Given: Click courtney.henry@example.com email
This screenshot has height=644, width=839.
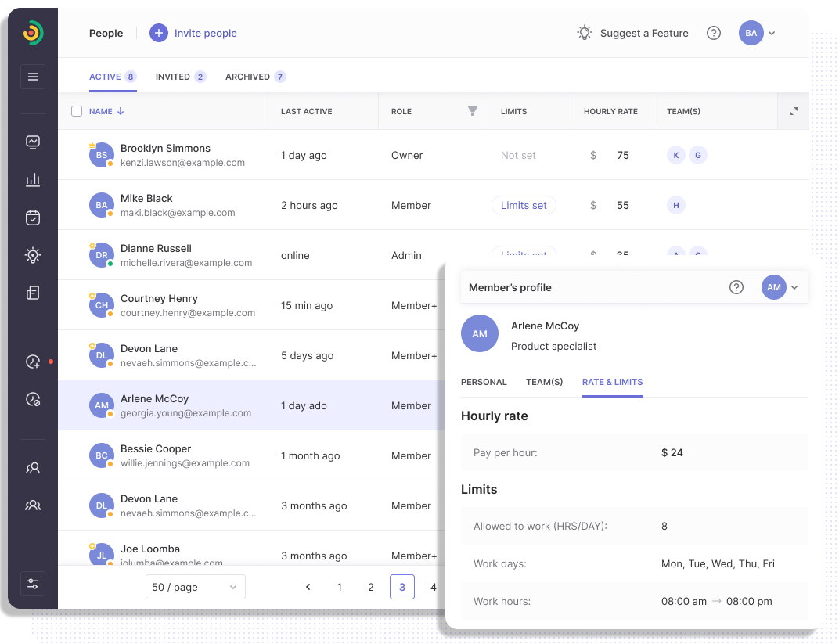Looking at the screenshot, I should point(188,313).
